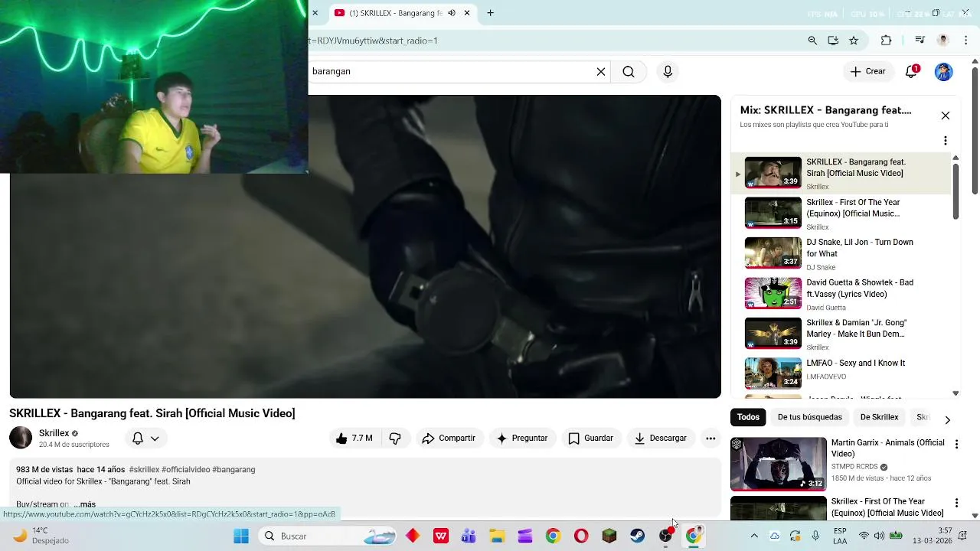This screenshot has height=551, width=980.
Task: Open weather widget showing 14°C
Action: point(42,536)
